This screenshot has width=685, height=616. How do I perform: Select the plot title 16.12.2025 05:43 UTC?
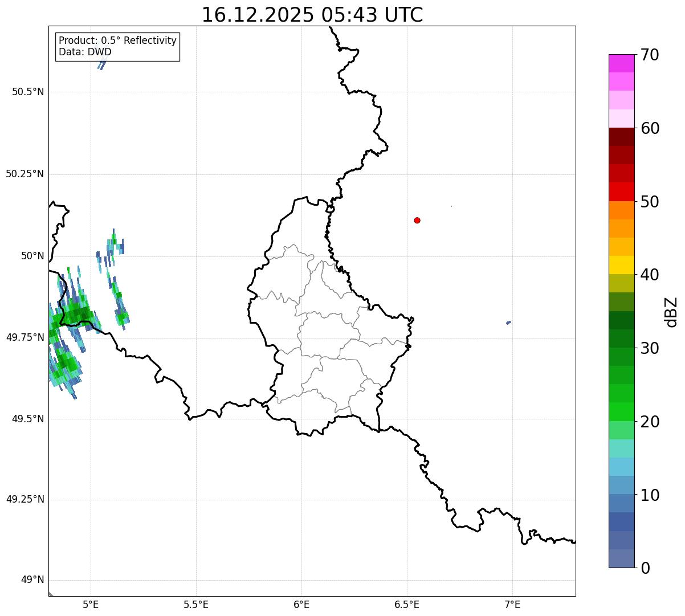(x=312, y=15)
